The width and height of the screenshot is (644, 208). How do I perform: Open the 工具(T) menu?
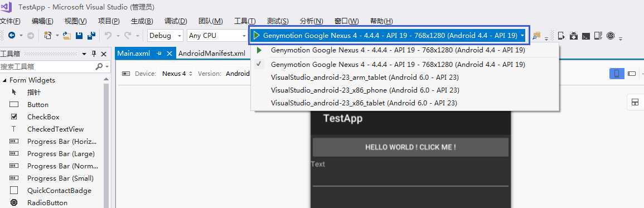coord(245,21)
